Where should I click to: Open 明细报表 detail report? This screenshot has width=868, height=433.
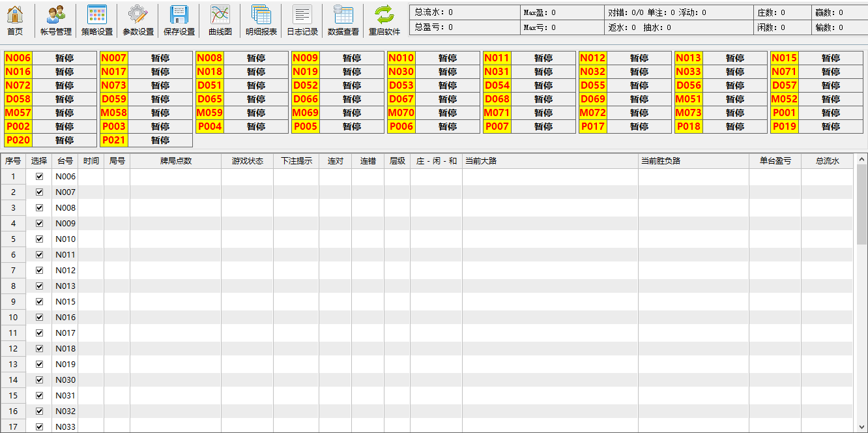(x=261, y=20)
